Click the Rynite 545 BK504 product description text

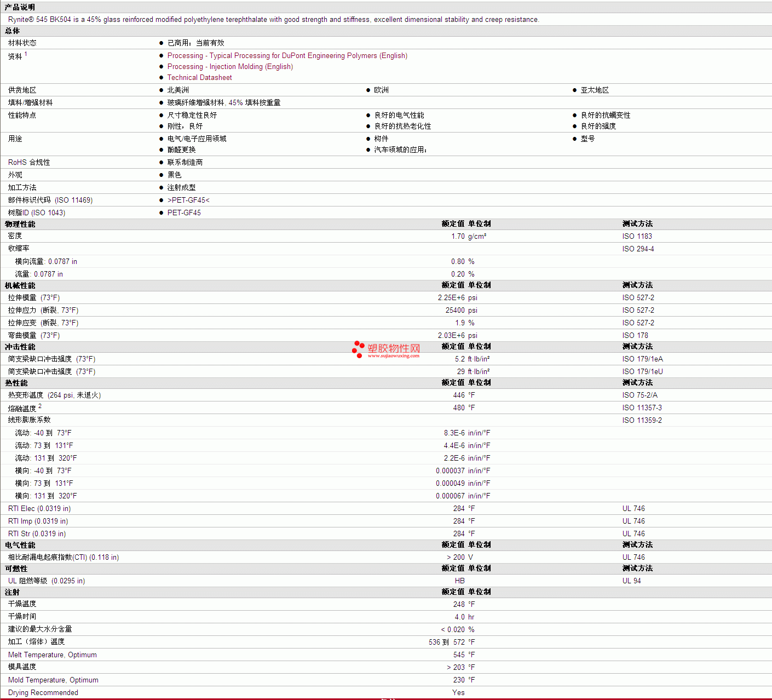click(273, 19)
